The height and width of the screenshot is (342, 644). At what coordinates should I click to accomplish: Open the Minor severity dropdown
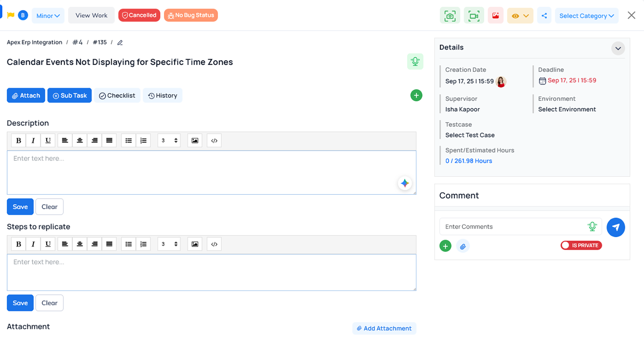[x=48, y=16]
